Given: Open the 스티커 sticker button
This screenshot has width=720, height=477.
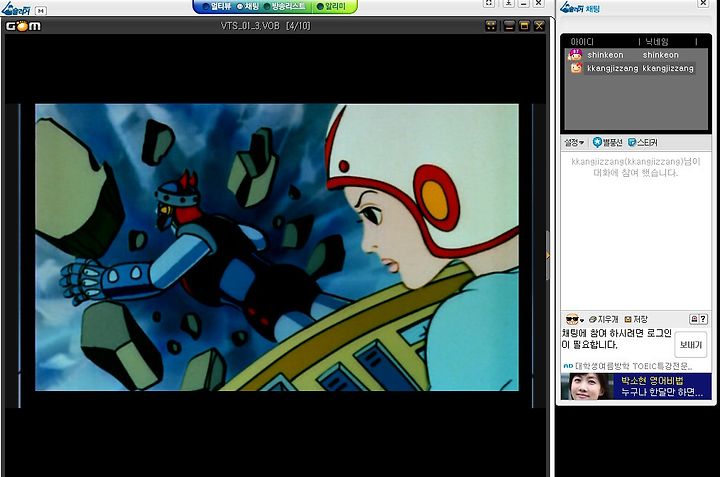Looking at the screenshot, I should (642, 143).
